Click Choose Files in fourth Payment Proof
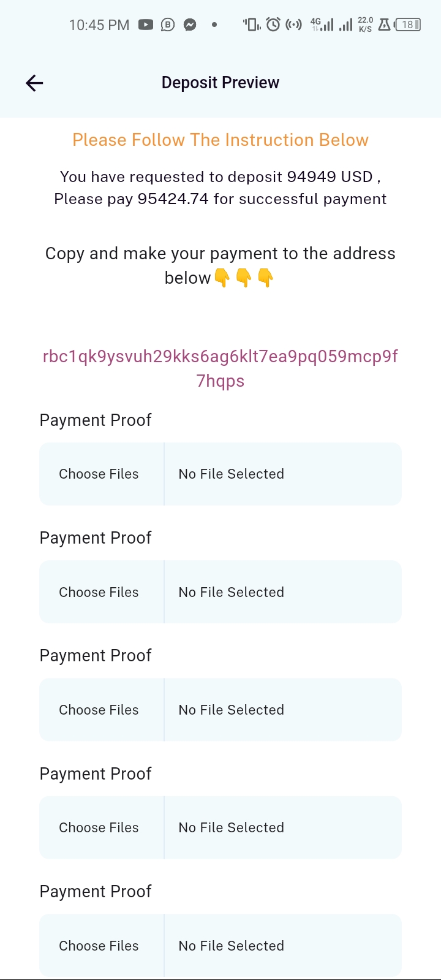441x980 pixels. click(x=99, y=827)
